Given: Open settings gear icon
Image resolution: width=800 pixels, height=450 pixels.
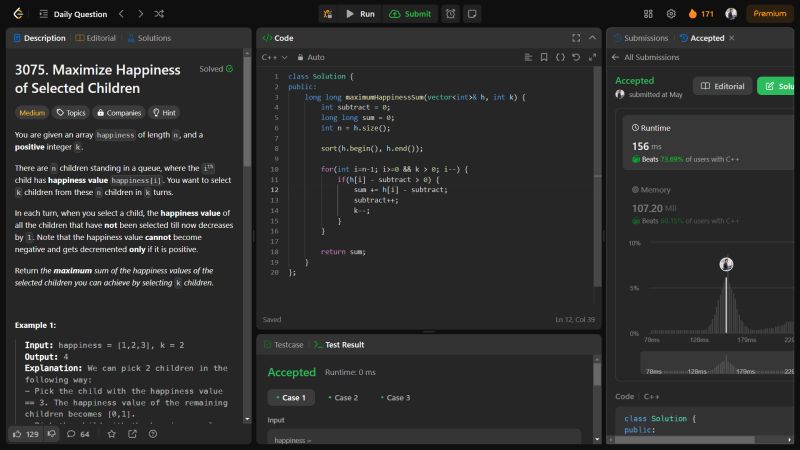Looking at the screenshot, I should (x=671, y=14).
